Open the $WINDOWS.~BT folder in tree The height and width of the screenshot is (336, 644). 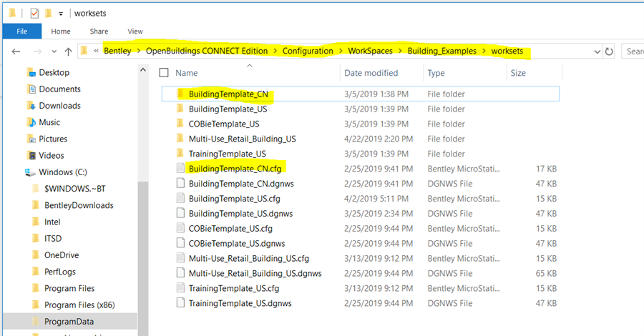click(x=74, y=189)
